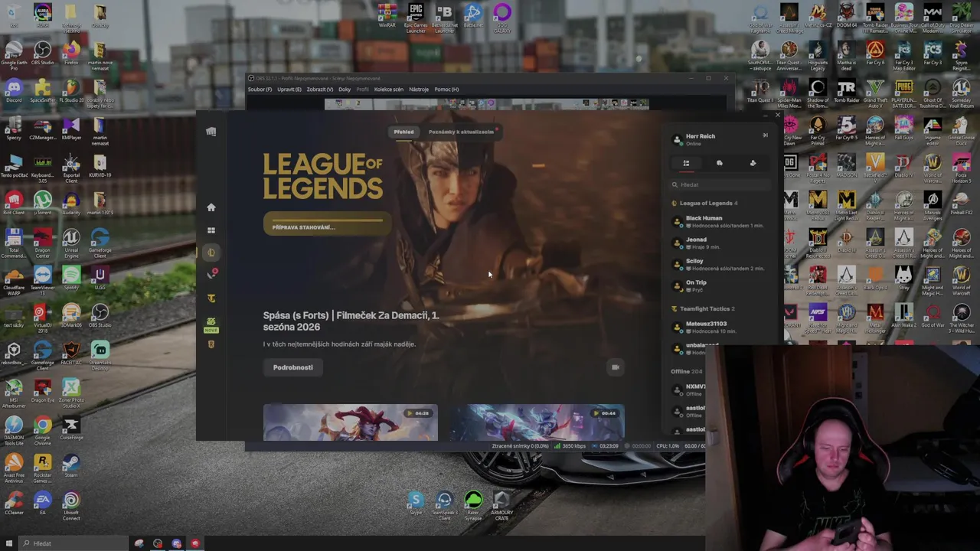Select Legends of Runeterra icon in sidebar
Image resolution: width=980 pixels, height=551 pixels.
(x=211, y=344)
